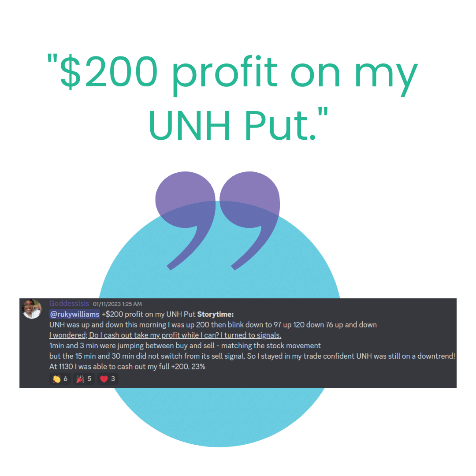Open GoddessIsis's profile avatar
This screenshot has width=476, height=476.
point(32,309)
